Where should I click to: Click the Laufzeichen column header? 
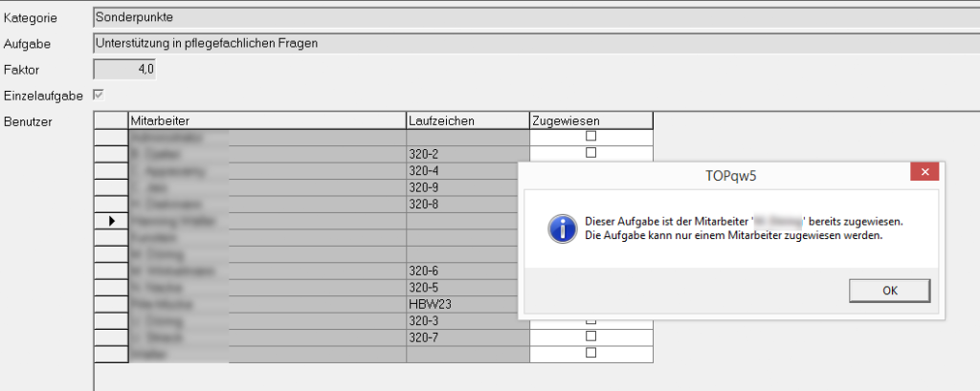click(x=467, y=120)
